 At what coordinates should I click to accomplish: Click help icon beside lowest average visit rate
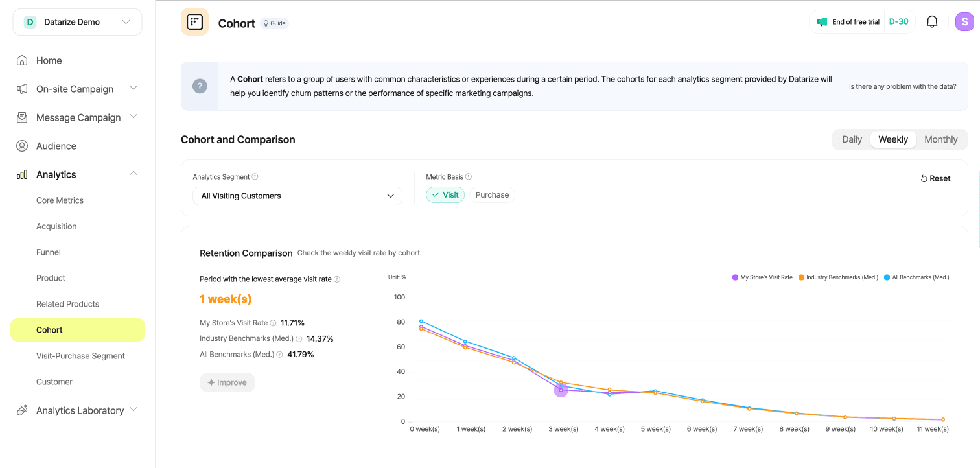click(x=337, y=279)
